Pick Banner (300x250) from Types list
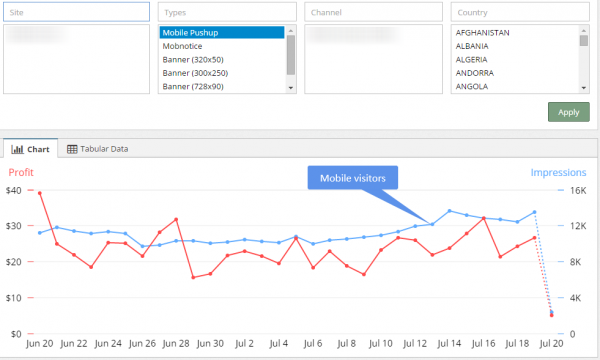The width and height of the screenshot is (600, 360). pos(222,73)
